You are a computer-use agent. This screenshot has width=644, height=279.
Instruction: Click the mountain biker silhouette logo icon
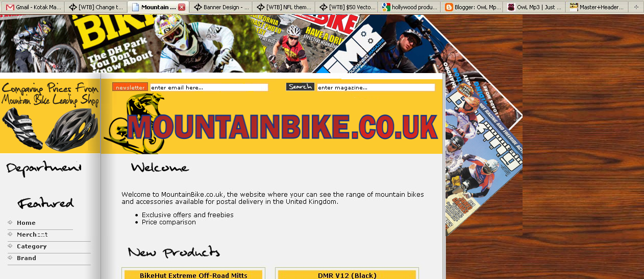pos(133,123)
